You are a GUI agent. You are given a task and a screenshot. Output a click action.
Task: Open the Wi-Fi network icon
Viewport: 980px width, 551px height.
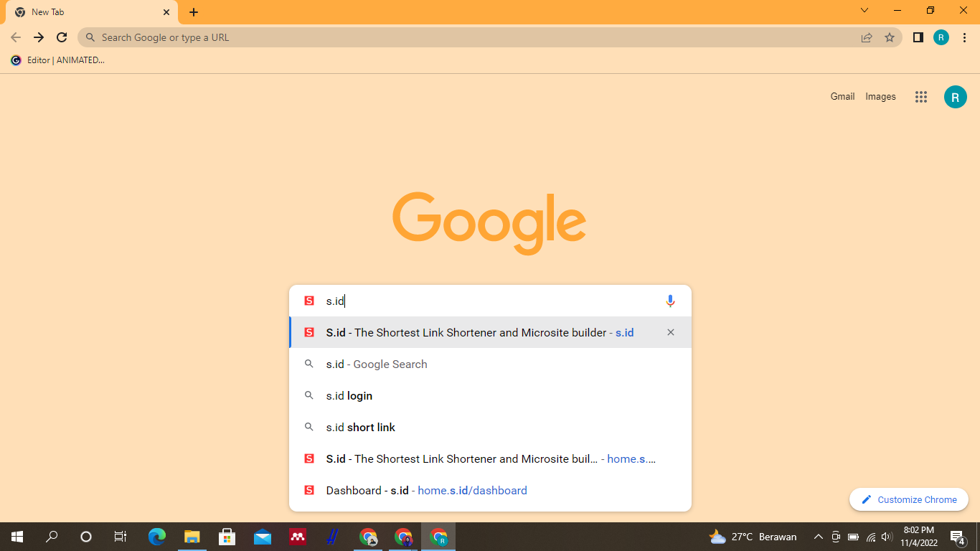871,537
